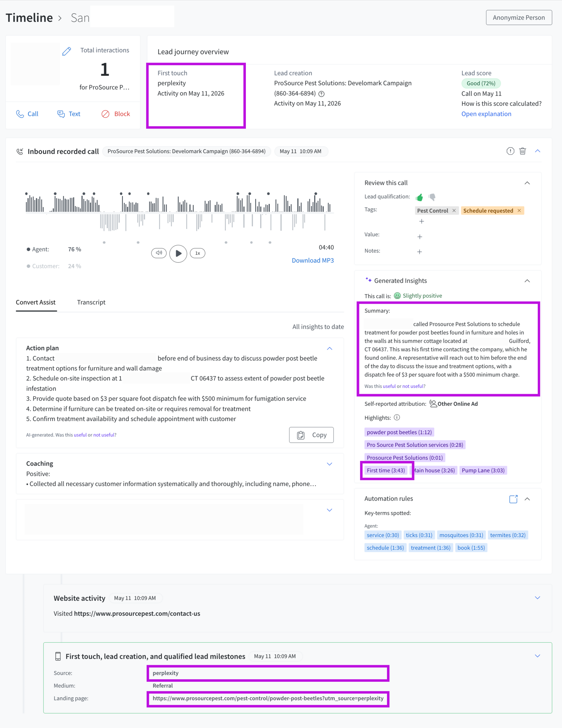
Task: Switch to the Transcript tab
Action: 91,302
